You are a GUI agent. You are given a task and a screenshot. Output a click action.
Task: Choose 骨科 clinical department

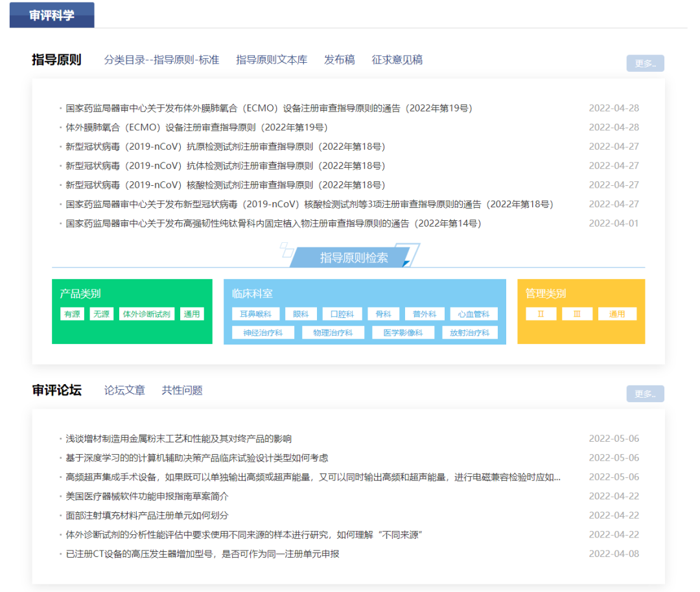[x=383, y=314]
